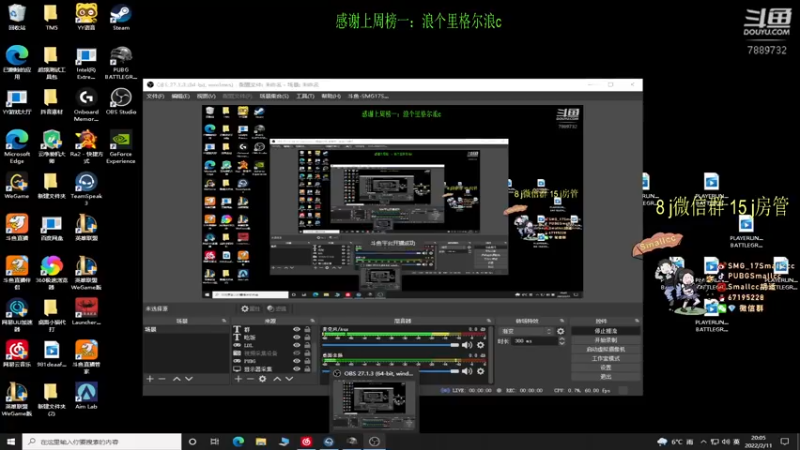This screenshot has height=450, width=800.
Task: Open the View menu in OBS
Action: tap(206, 96)
